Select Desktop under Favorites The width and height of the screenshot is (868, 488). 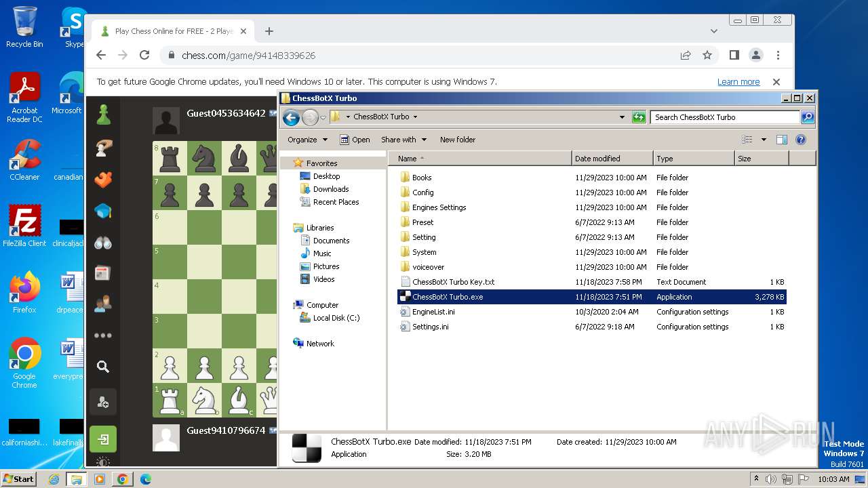click(326, 176)
